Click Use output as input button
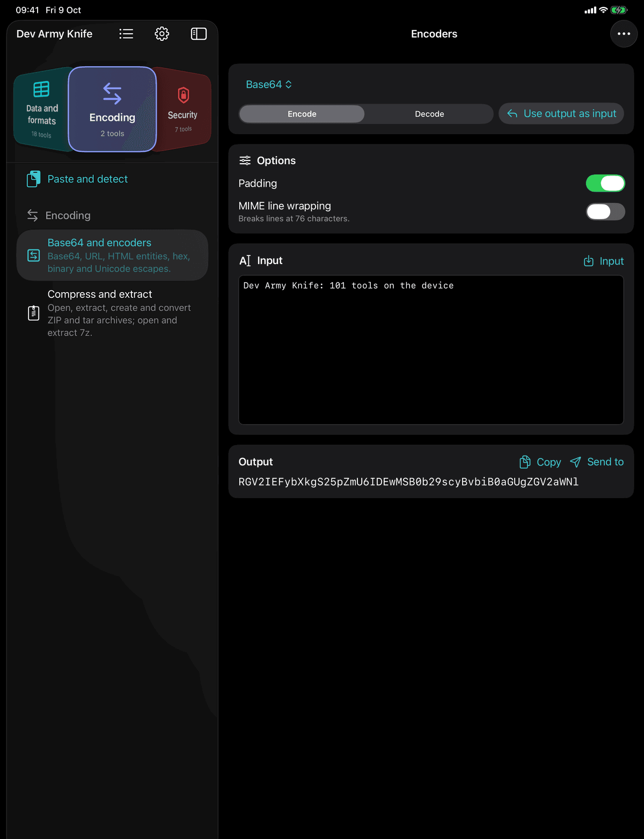This screenshot has width=644, height=839. 561,114
